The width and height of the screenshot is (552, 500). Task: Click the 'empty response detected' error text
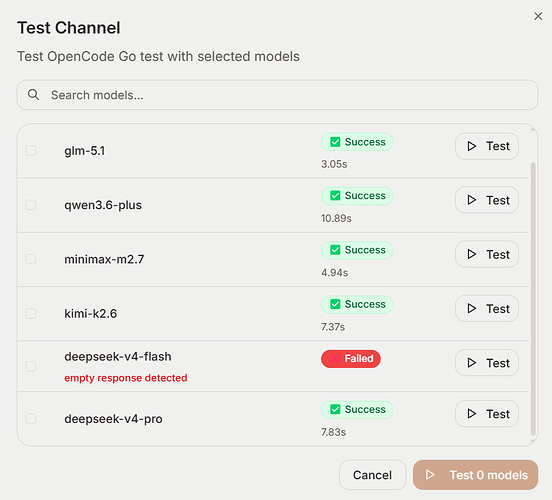tap(126, 378)
